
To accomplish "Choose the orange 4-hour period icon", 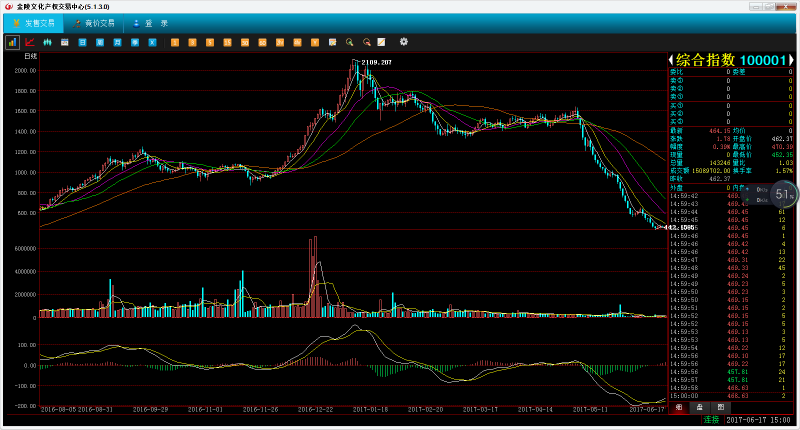I will click(297, 42).
